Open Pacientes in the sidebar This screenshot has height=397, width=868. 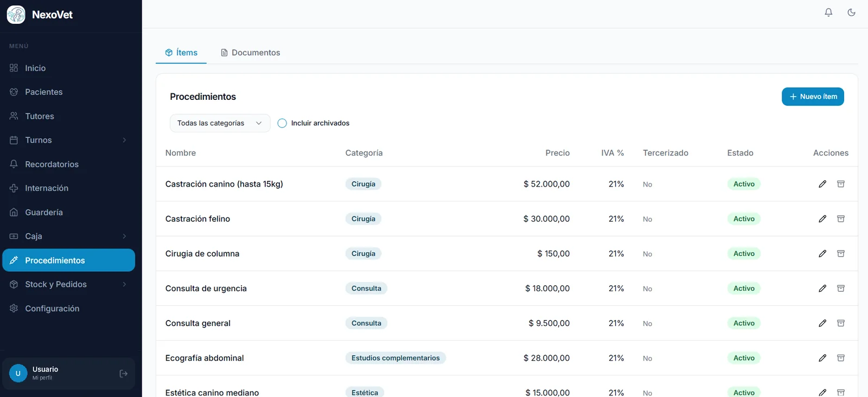tap(68, 92)
